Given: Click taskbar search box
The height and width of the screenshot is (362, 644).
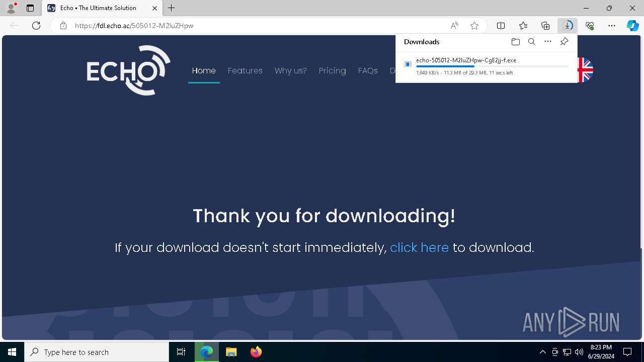Looking at the screenshot, I should pos(97,352).
